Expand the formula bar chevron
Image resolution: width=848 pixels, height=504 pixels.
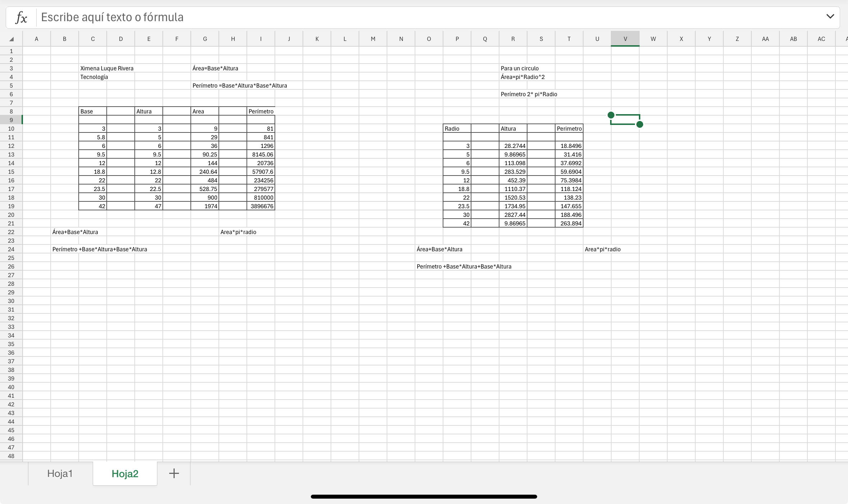click(830, 17)
